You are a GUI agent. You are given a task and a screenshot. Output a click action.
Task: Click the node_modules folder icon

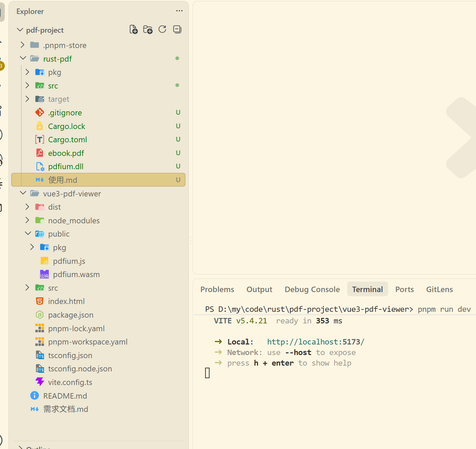(40, 220)
